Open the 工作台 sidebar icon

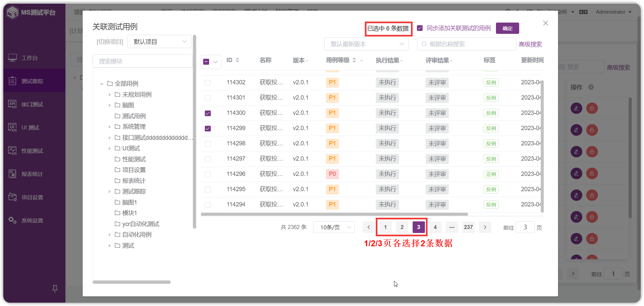coord(12,58)
